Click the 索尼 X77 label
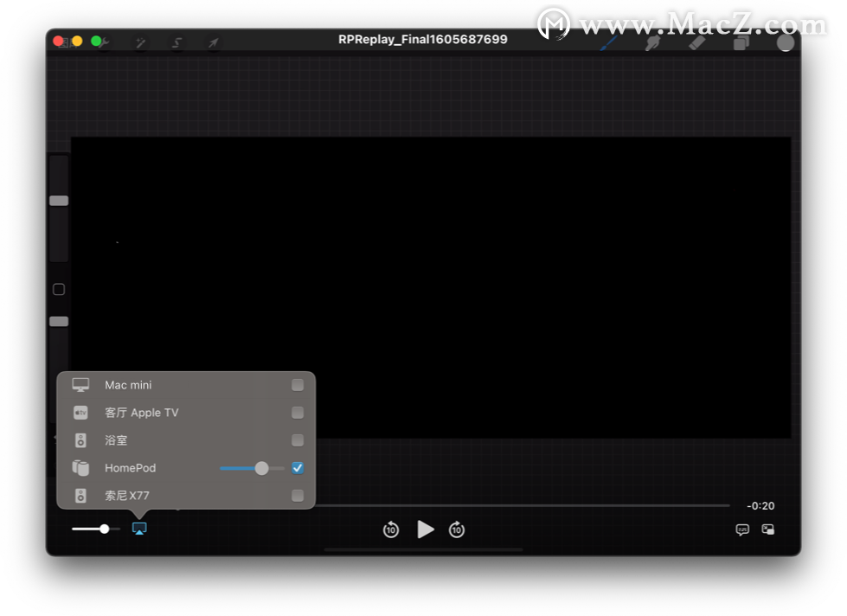Screen dimensions: 847x616 [127, 496]
